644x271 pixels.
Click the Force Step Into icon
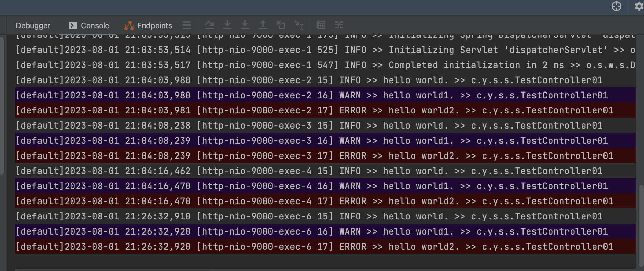tap(245, 25)
